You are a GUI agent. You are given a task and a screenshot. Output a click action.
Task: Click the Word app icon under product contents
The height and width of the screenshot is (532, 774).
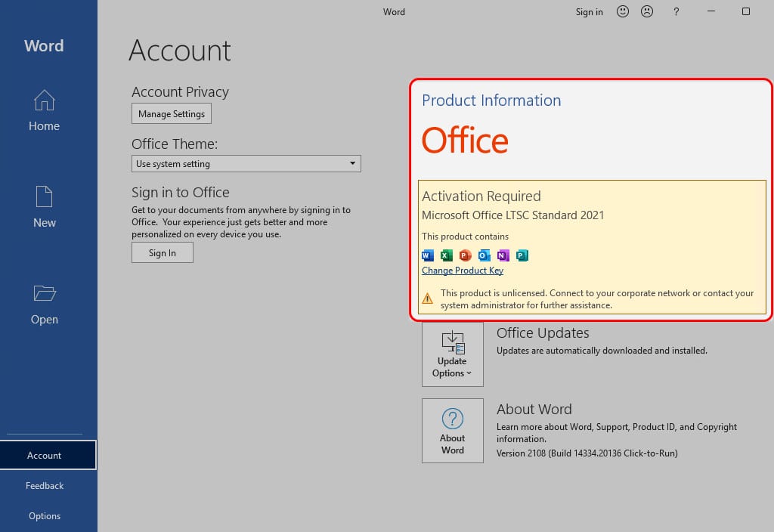pyautogui.click(x=428, y=255)
